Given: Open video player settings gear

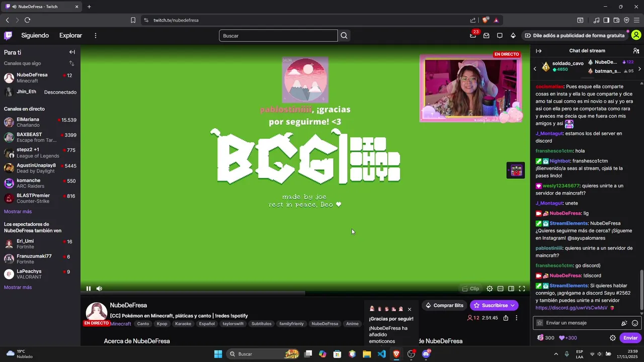Looking at the screenshot, I should [490, 289].
